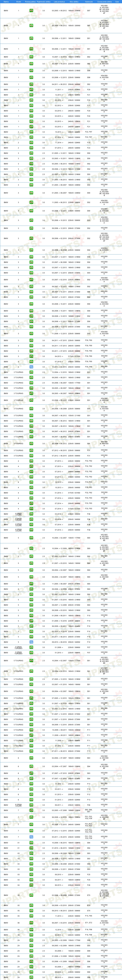Viewport: 122px width, 980px height.
Task: Click the petrol icon in the 3 TOURING 130kW / 177KM row
Action: 31,383
